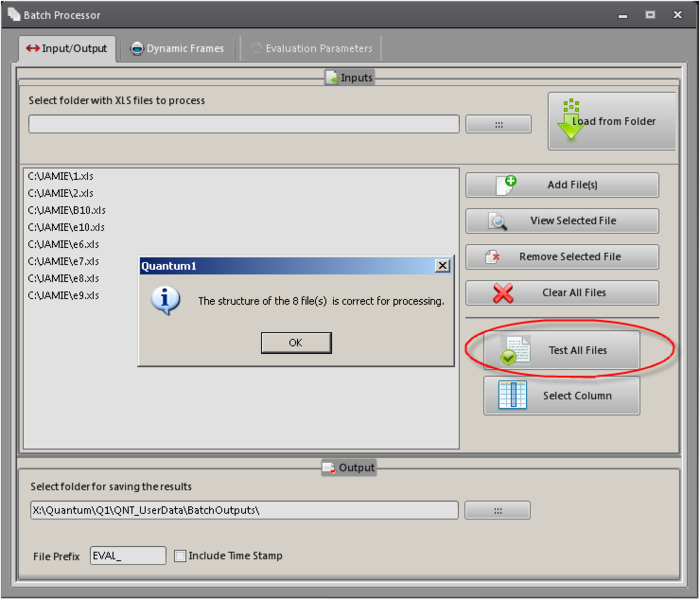The width and height of the screenshot is (700, 600).
Task: Click the red X Clear All Files icon
Action: coord(504,293)
